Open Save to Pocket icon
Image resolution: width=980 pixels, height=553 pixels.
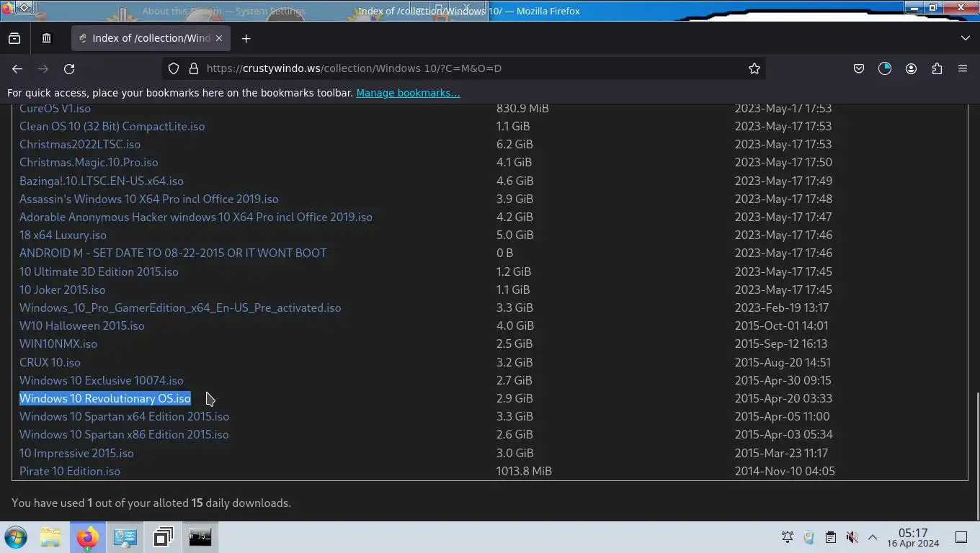(x=859, y=68)
